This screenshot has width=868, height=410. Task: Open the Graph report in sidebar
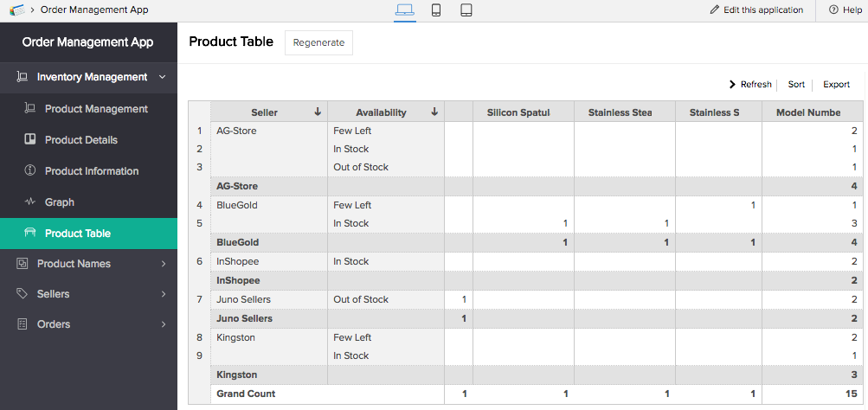coord(60,202)
